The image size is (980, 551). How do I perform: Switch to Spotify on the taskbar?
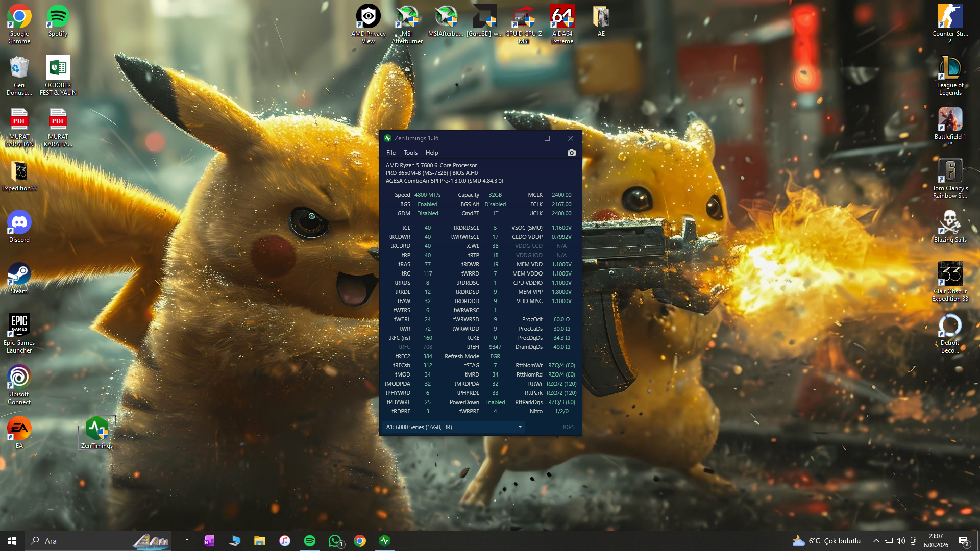310,541
